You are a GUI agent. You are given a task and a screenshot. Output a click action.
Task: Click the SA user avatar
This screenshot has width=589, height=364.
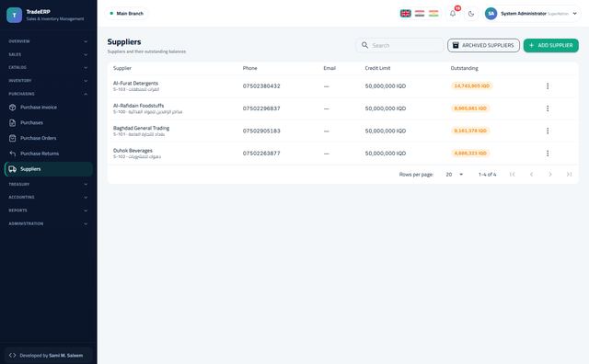[x=491, y=14]
